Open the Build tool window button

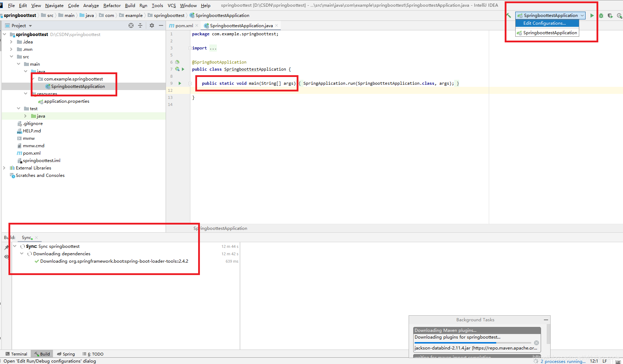click(x=42, y=354)
